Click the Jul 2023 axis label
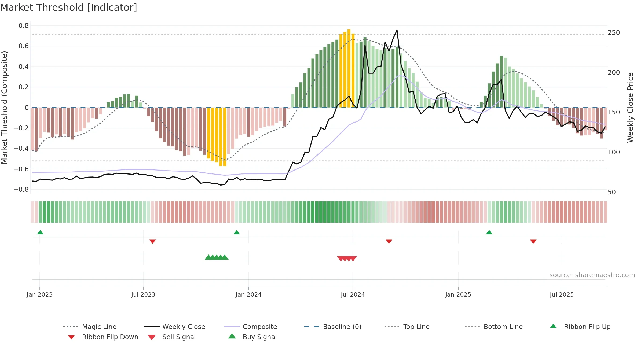The image size is (644, 362). tap(143, 294)
